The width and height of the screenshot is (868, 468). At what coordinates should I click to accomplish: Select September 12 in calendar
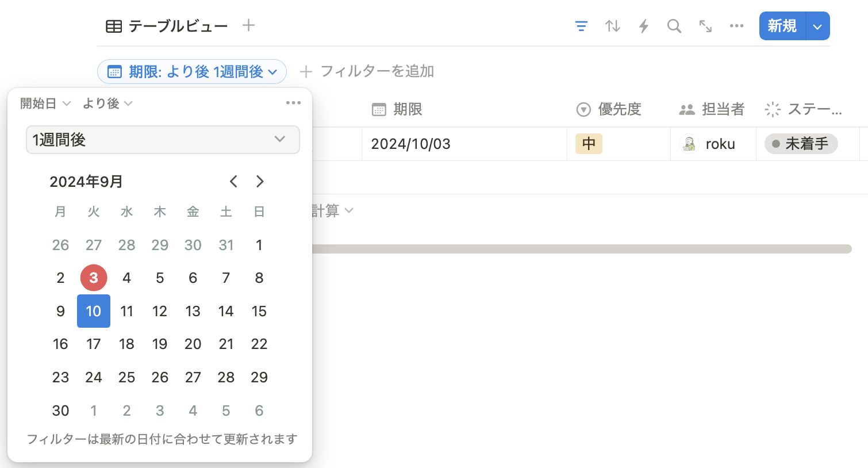click(160, 311)
